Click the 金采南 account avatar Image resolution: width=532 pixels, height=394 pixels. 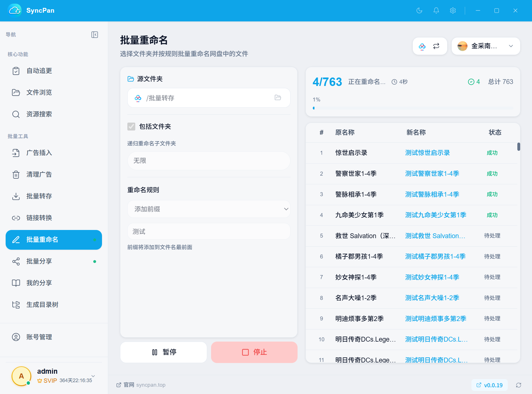462,46
